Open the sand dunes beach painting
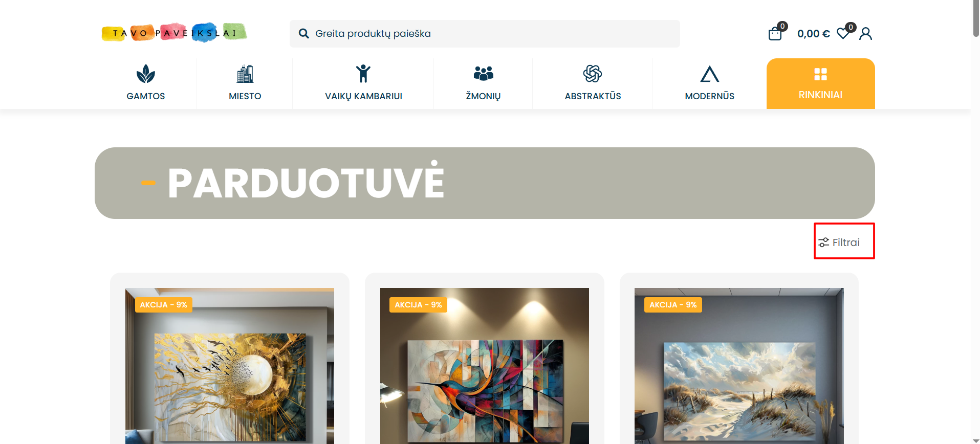 (x=739, y=366)
